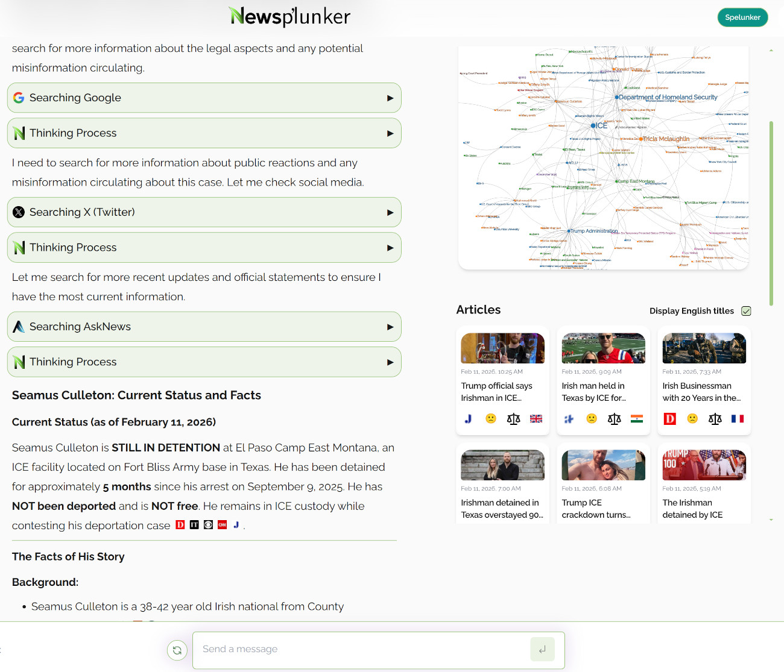
Task: Click the N icon of Thinking Process below Searching Google
Action: click(19, 133)
